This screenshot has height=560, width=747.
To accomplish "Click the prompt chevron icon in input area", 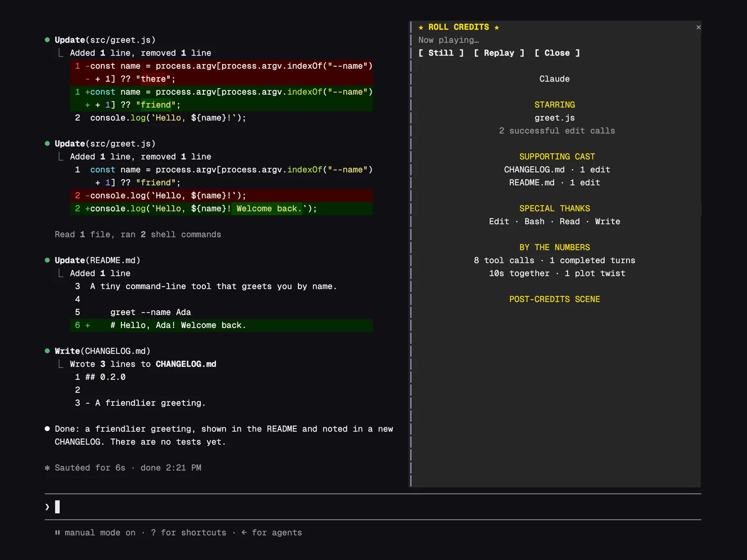I will (x=47, y=507).
